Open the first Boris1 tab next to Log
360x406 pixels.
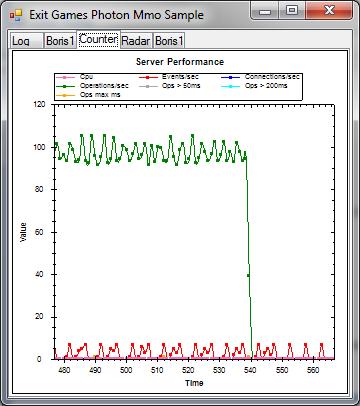point(60,41)
